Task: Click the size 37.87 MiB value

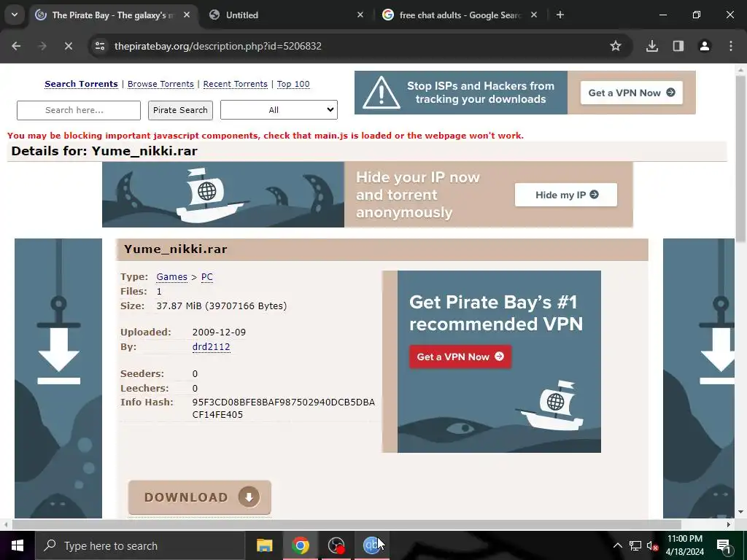Action: tap(222, 306)
